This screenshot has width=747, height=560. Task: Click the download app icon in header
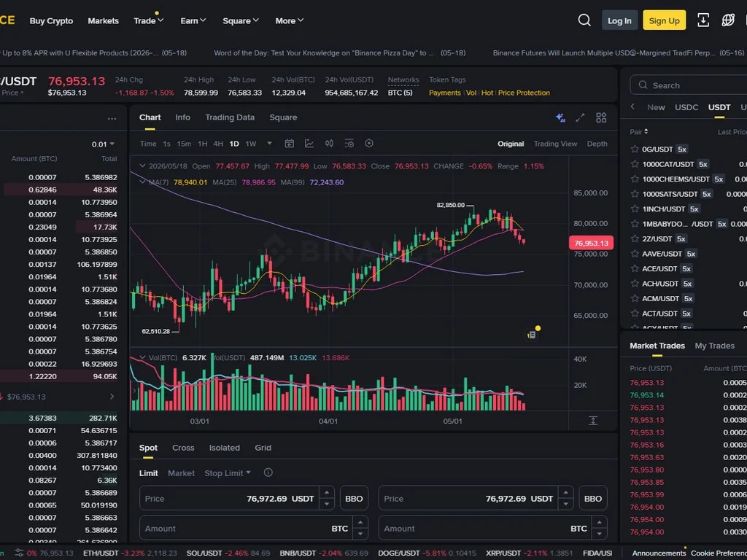tap(703, 20)
